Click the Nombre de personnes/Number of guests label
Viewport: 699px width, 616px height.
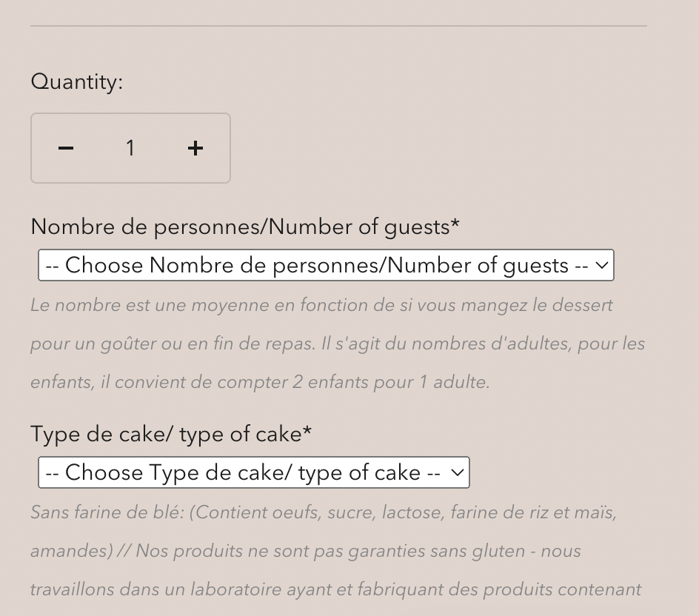pyautogui.click(x=245, y=227)
